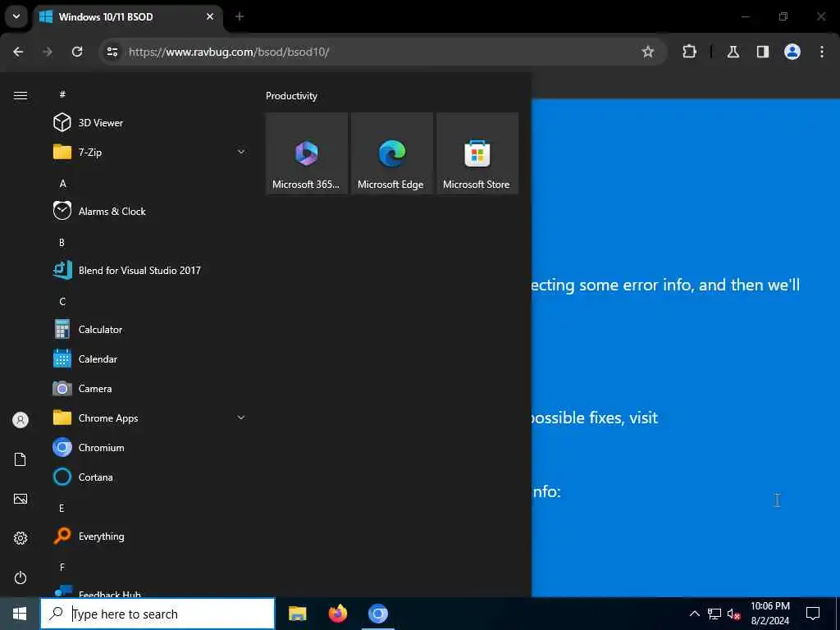Jump to the F letter heading
The width and height of the screenshot is (840, 630).
click(62, 567)
